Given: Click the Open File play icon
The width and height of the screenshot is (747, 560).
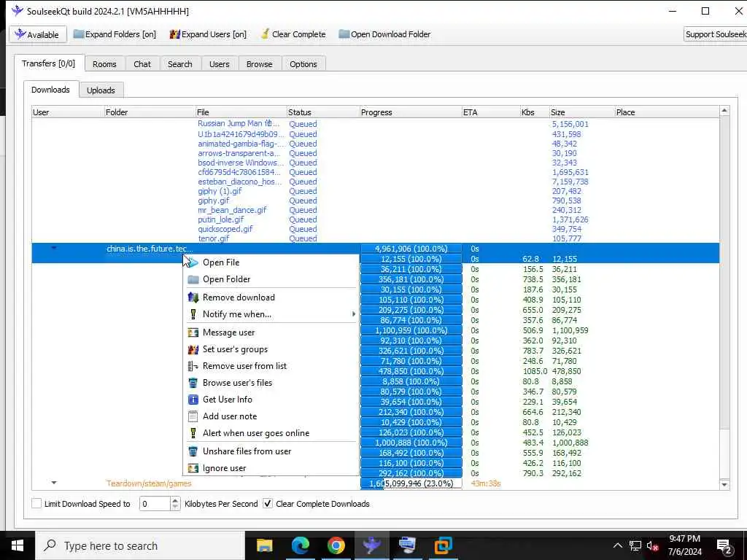Looking at the screenshot, I should pos(193,262).
